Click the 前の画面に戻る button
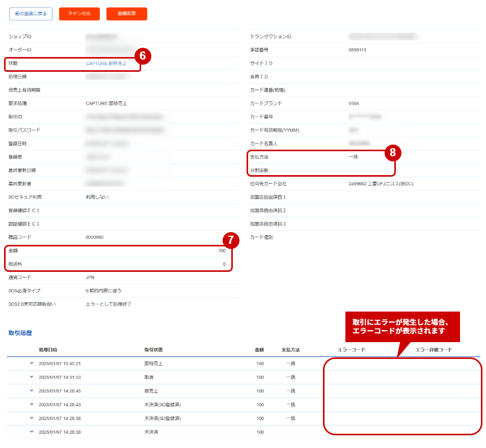 pos(30,14)
